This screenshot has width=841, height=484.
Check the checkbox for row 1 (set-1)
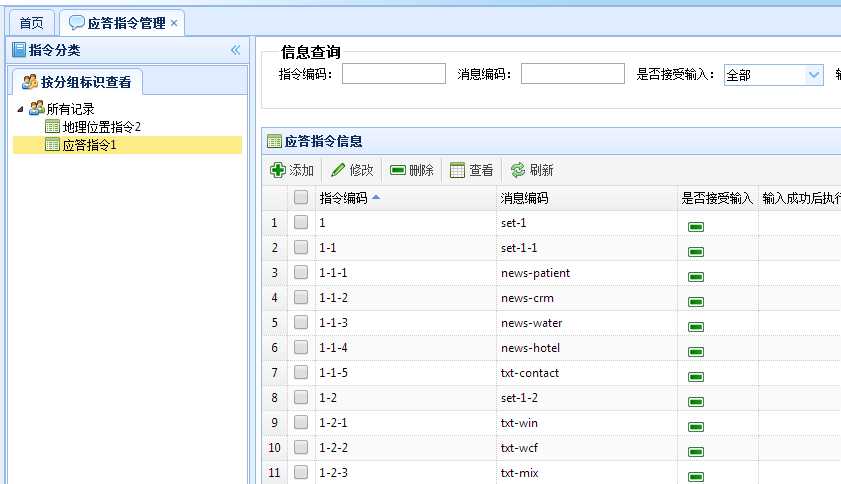tap(301, 222)
